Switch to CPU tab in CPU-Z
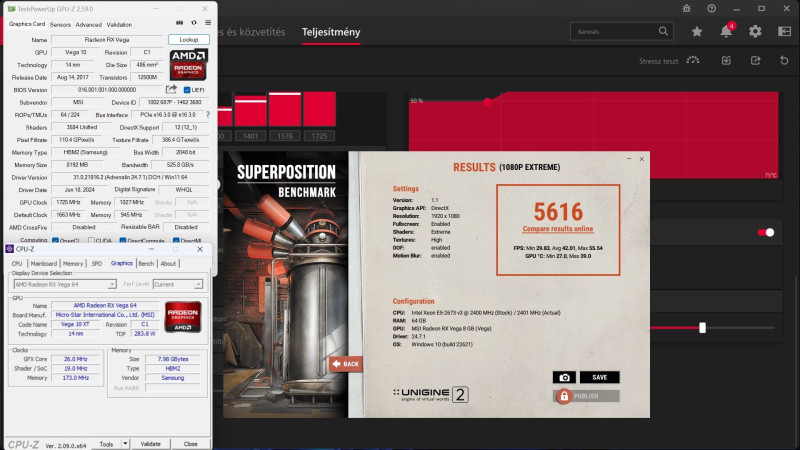 (x=17, y=264)
